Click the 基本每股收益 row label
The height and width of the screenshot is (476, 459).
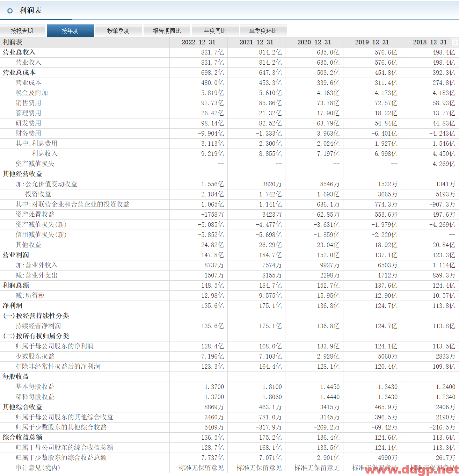click(x=35, y=387)
